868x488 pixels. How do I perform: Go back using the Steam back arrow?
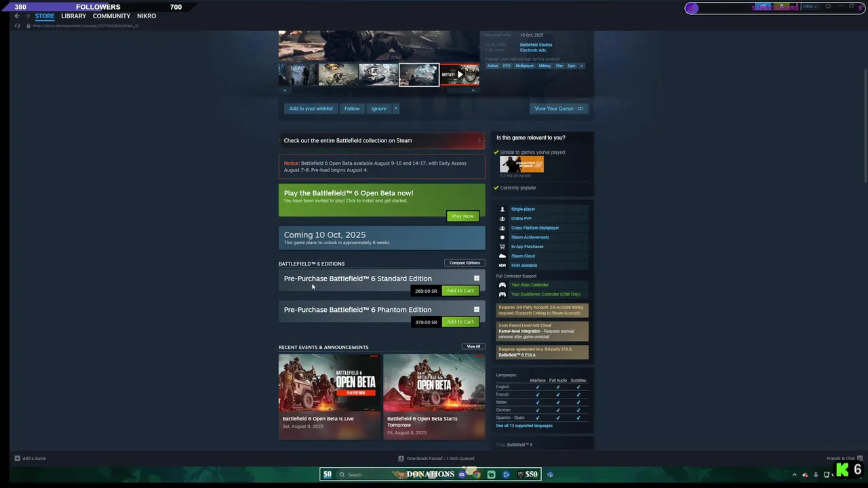(17, 16)
